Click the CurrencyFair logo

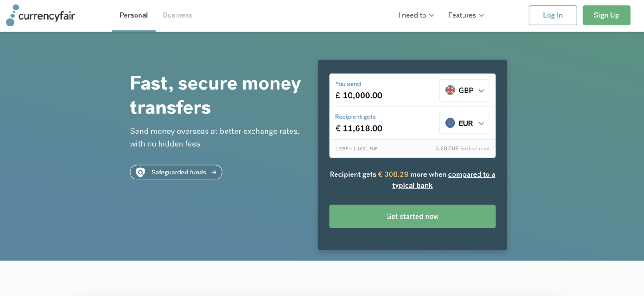coord(40,15)
